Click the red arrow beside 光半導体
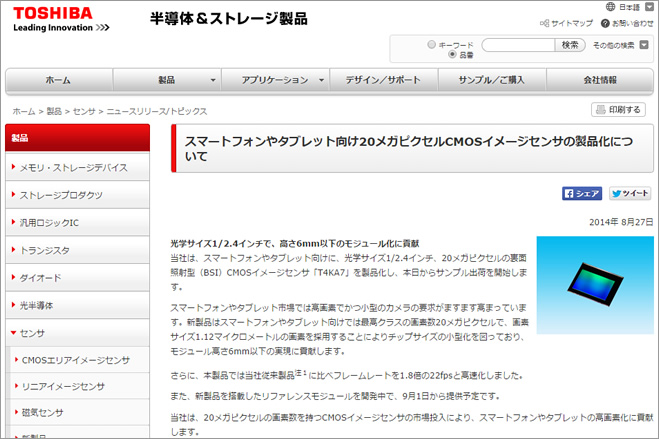Screen dimensions: 659x439 (13, 305)
